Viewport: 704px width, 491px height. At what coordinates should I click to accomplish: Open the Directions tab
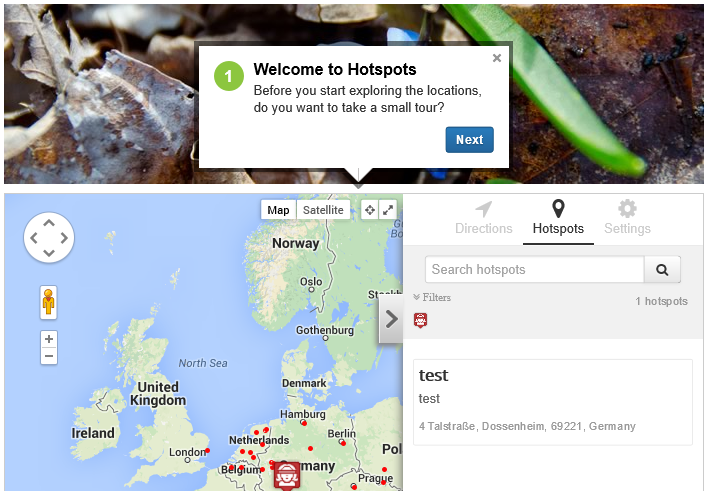click(x=484, y=219)
